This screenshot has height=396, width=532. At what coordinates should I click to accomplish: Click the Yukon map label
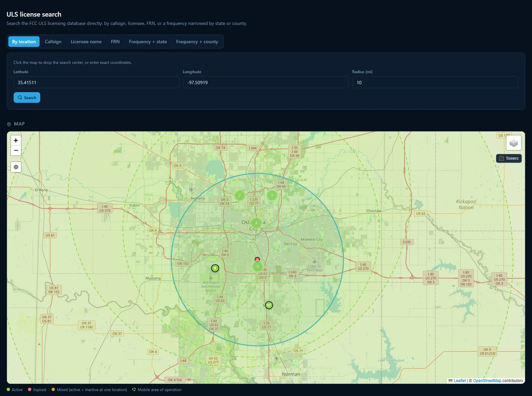pos(135,205)
